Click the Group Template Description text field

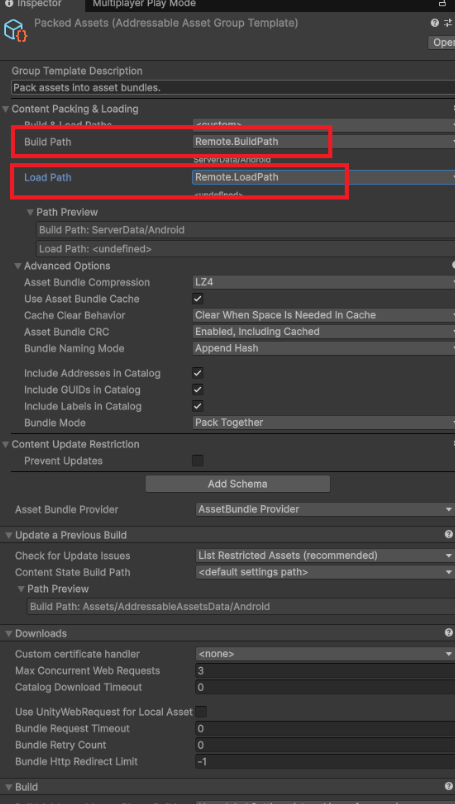tap(233, 88)
